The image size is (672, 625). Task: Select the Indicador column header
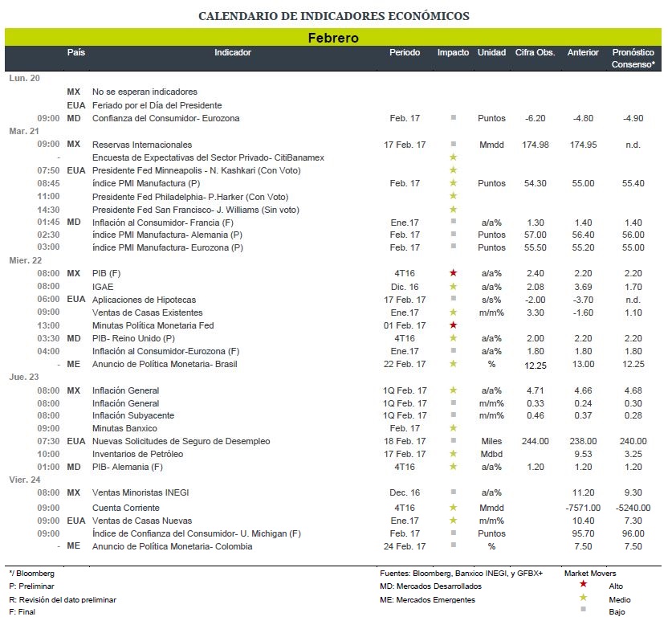(x=233, y=52)
